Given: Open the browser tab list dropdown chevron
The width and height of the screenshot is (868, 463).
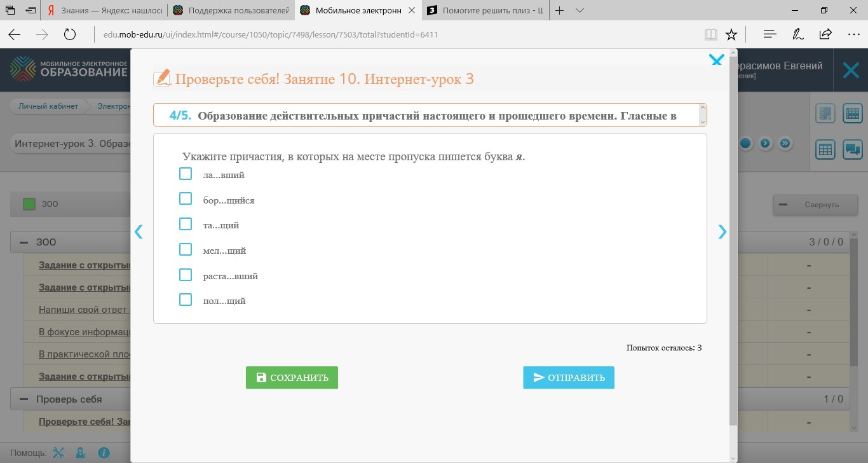Looking at the screenshot, I should tap(580, 11).
